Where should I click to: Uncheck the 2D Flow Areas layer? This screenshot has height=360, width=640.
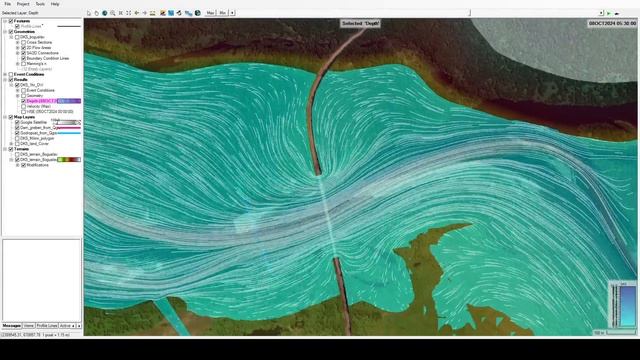tap(23, 48)
